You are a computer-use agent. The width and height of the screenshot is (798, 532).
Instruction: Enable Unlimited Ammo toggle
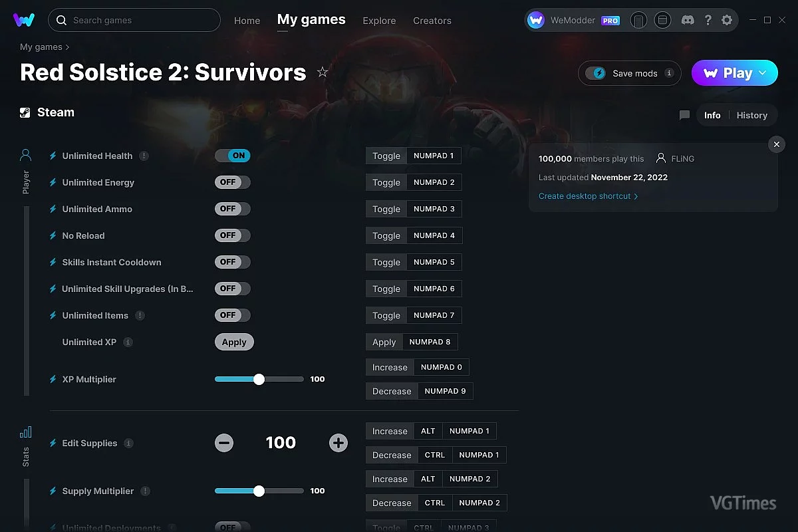tap(233, 209)
